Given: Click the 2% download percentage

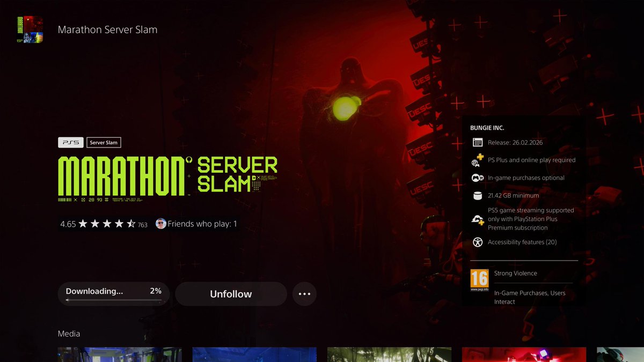Looking at the screenshot, I should (x=156, y=291).
